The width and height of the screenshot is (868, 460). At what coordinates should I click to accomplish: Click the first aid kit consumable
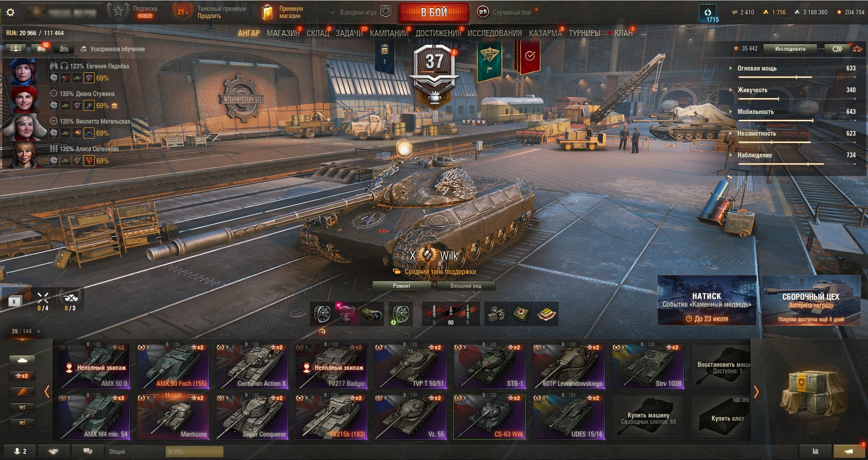tap(522, 314)
